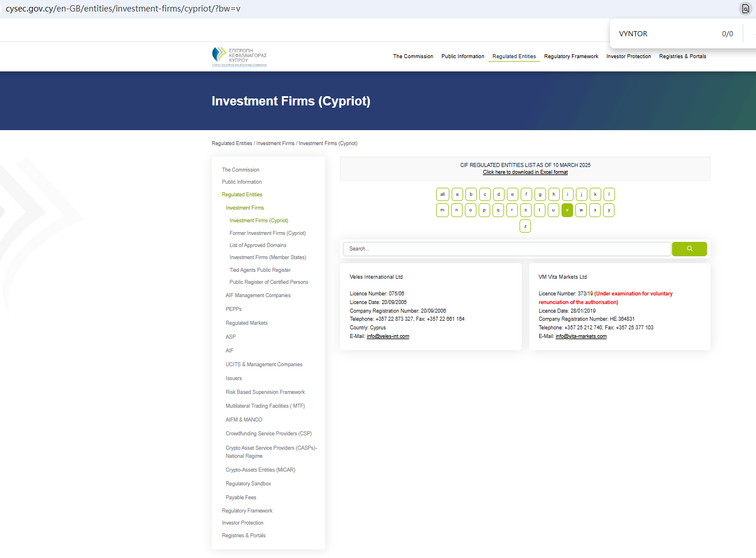Download the list in Excel format
This screenshot has height=558, width=756.
pos(525,172)
